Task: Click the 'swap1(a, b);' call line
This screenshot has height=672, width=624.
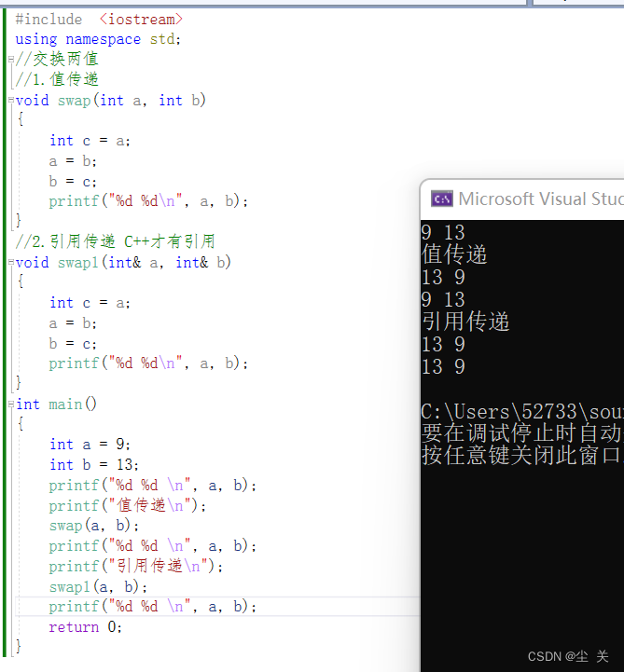Action: click(98, 586)
